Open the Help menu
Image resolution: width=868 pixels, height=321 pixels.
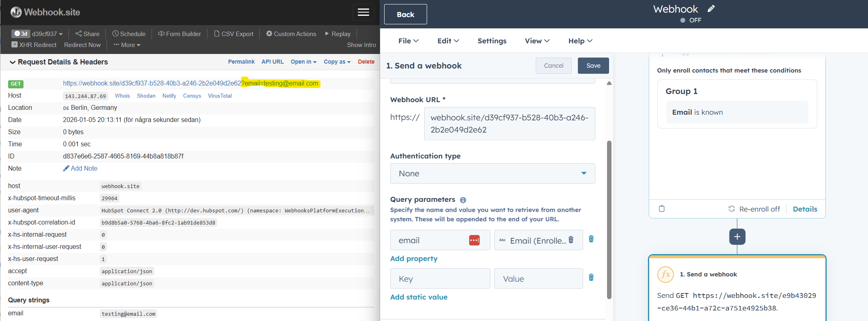[580, 41]
